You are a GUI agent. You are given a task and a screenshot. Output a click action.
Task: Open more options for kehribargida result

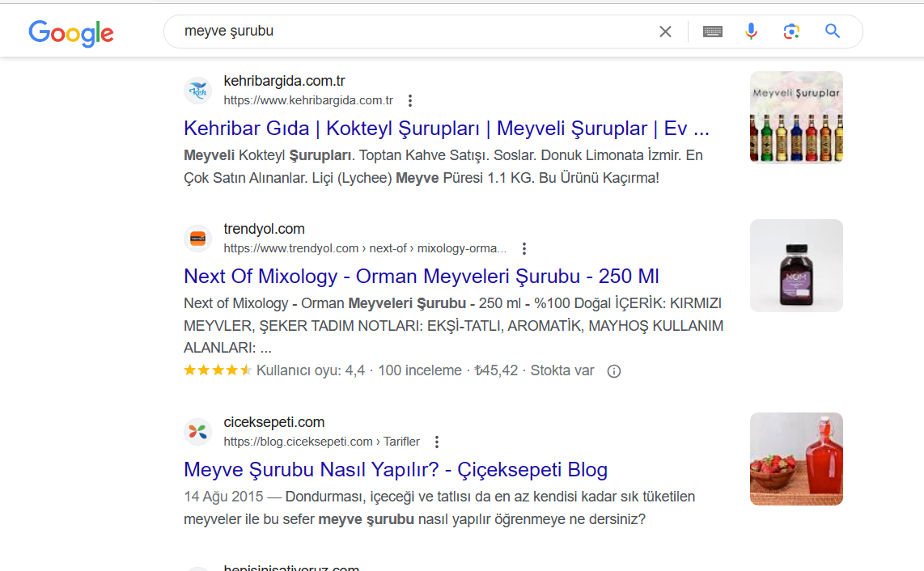(x=410, y=101)
